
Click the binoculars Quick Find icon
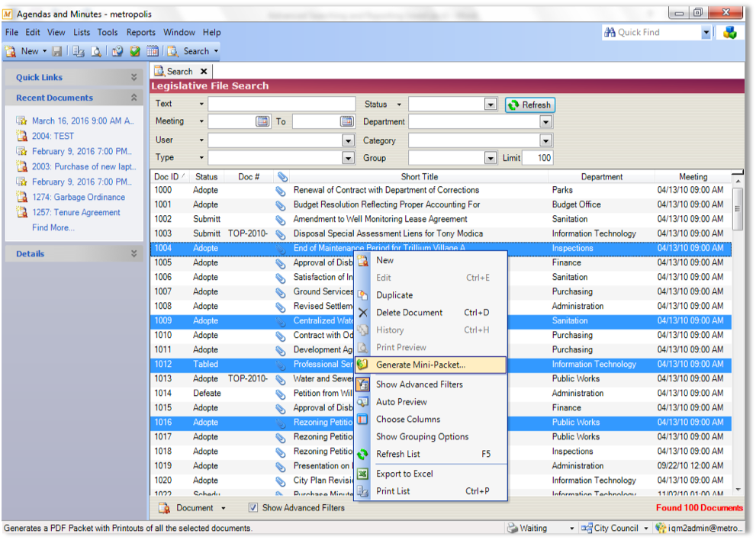tap(610, 32)
